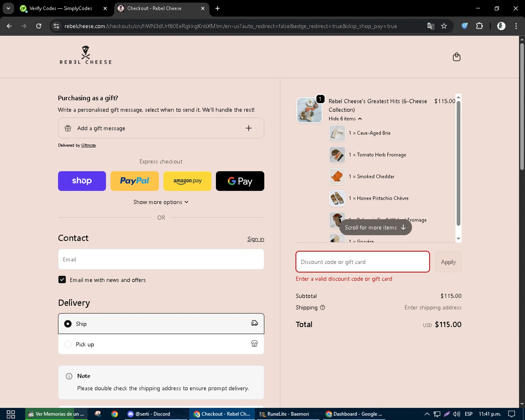Click the address bar URL
Image resolution: width=525 pixels, height=420 pixels.
point(231,26)
